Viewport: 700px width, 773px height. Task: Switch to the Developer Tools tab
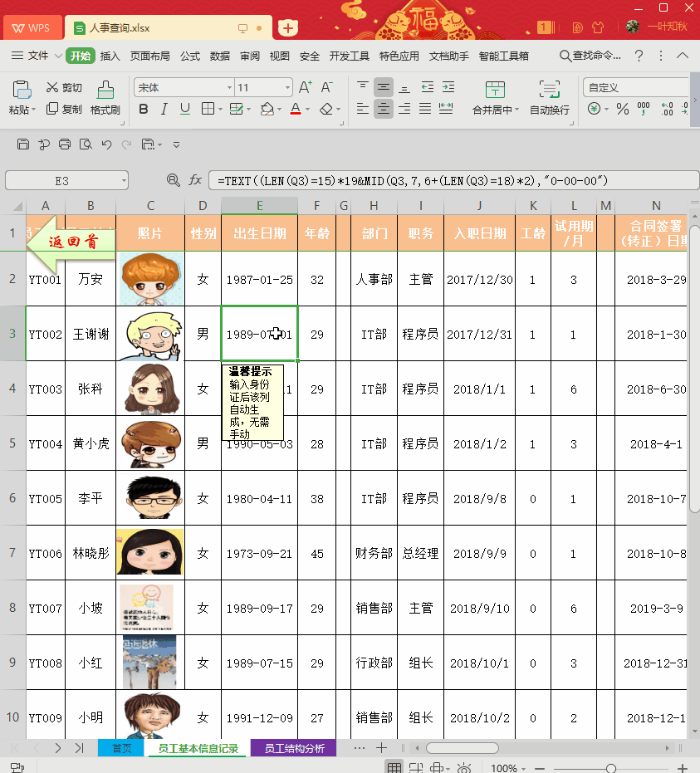(x=349, y=56)
